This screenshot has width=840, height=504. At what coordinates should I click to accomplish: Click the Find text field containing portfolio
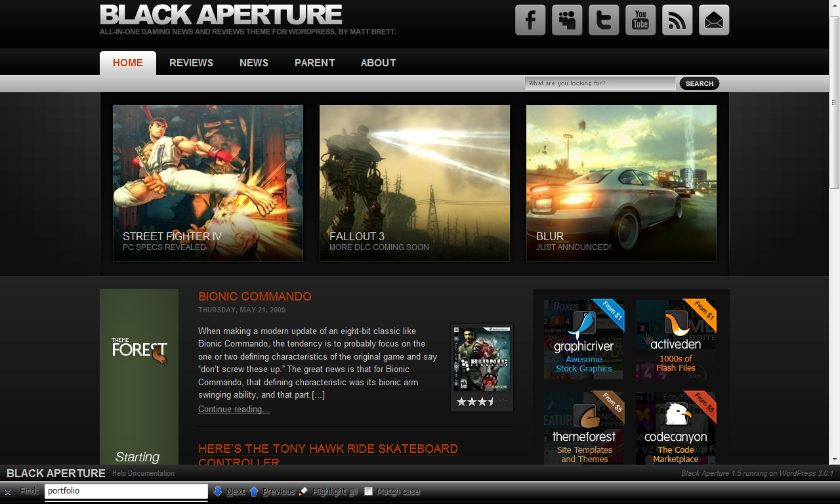126,491
